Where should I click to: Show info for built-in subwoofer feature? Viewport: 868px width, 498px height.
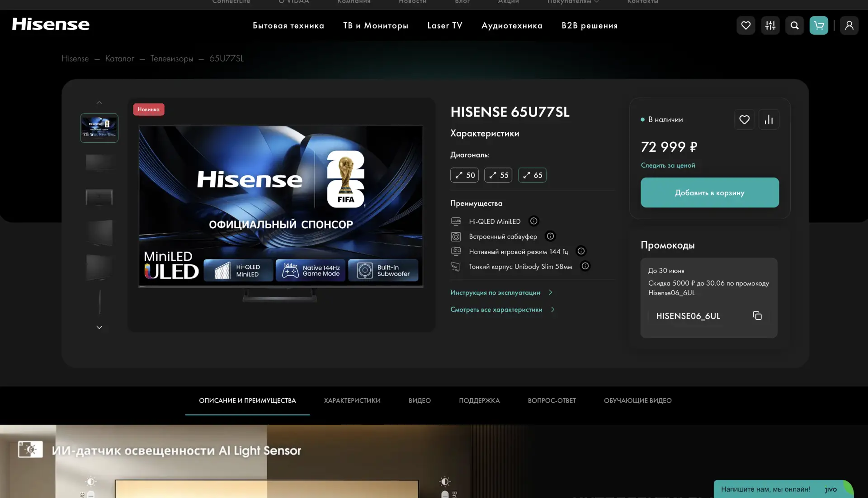[550, 236]
